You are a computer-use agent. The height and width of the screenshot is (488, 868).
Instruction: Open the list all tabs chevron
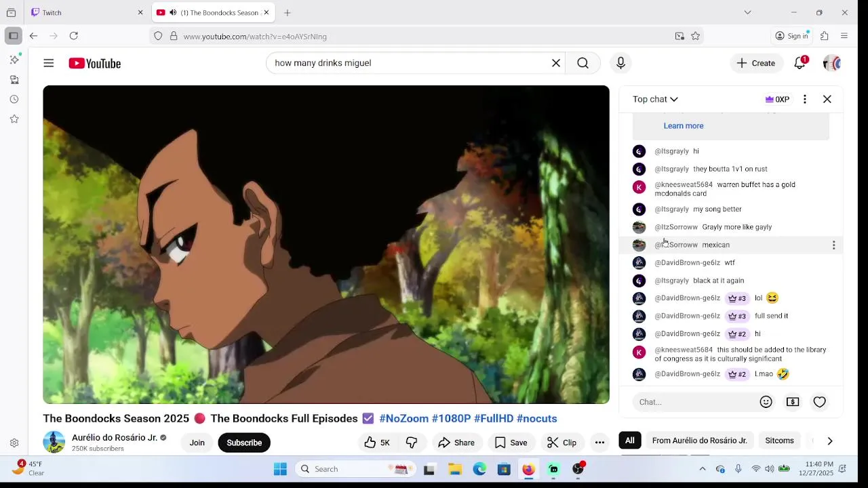click(x=747, y=12)
